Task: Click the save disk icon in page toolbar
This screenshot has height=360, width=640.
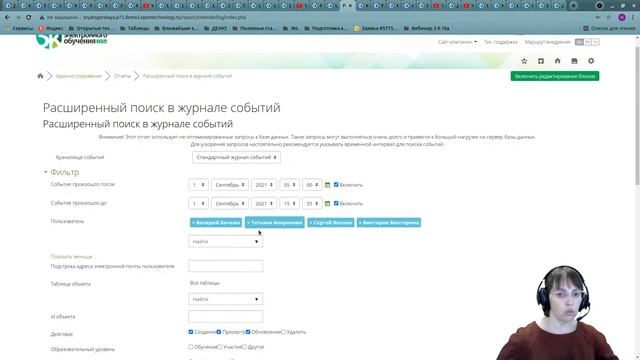Action: click(x=574, y=61)
